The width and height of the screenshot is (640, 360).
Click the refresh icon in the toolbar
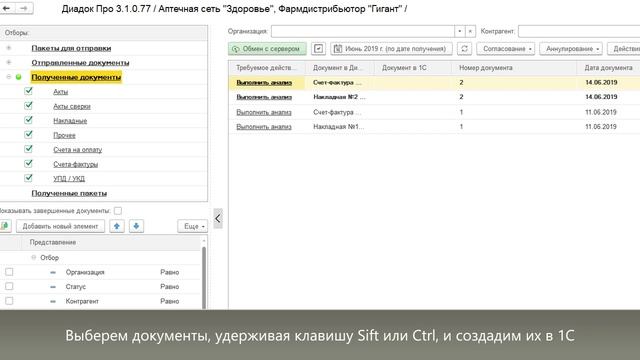pyautogui.click(x=464, y=49)
